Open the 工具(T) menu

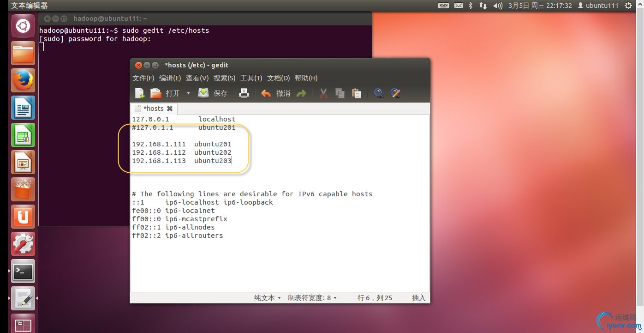click(251, 78)
